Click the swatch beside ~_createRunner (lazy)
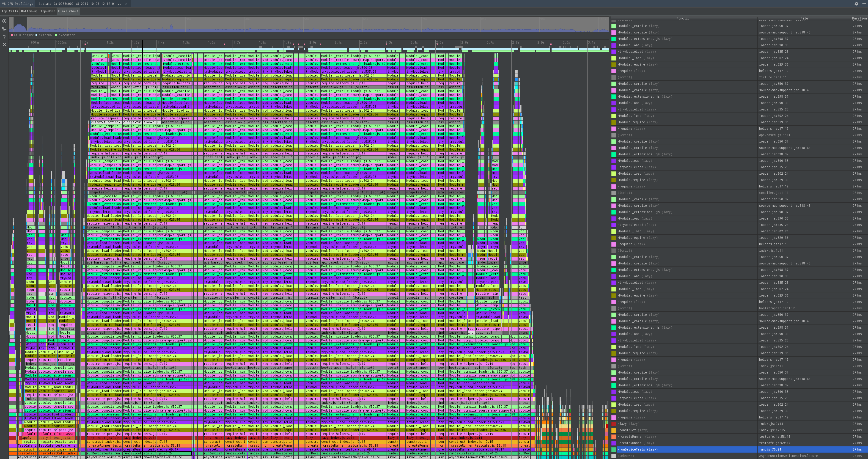Screen dimensions: 868x459 [614, 436]
